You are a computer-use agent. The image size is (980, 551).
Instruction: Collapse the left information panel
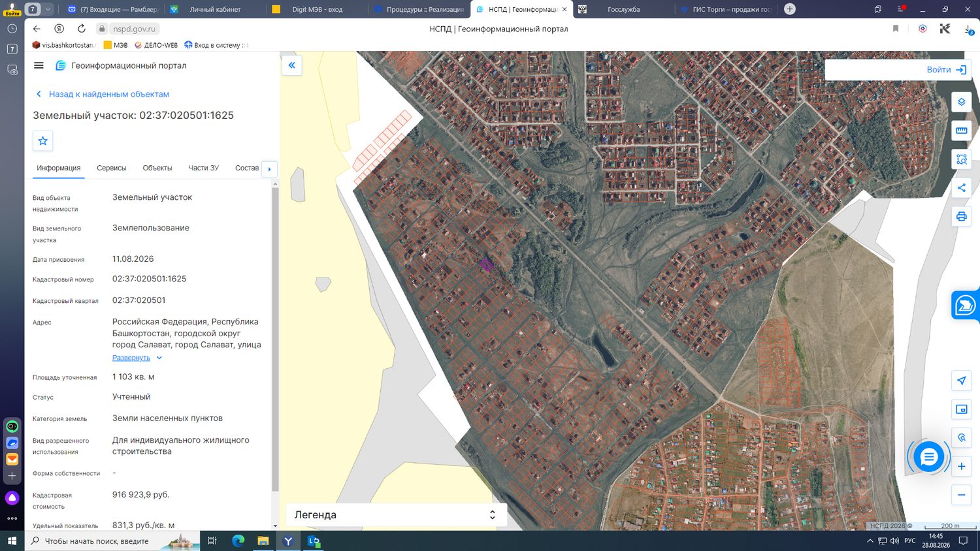click(291, 65)
